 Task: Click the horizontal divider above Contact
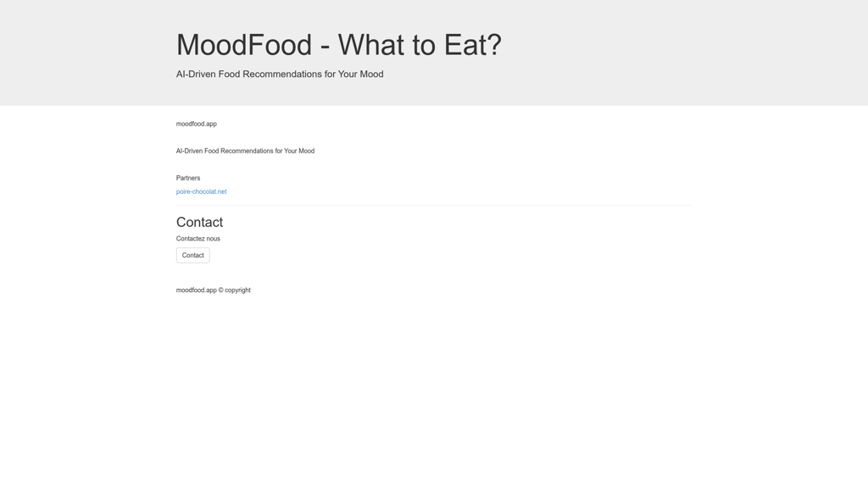433,205
